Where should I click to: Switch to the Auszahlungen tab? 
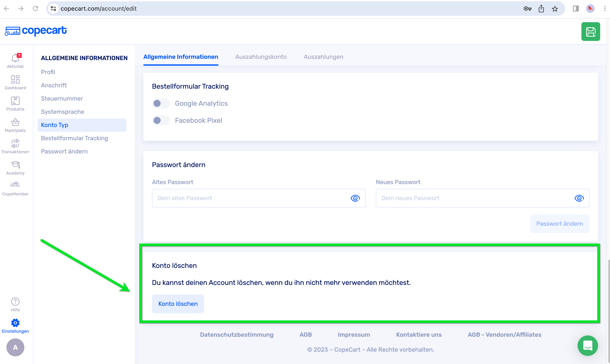tap(323, 57)
